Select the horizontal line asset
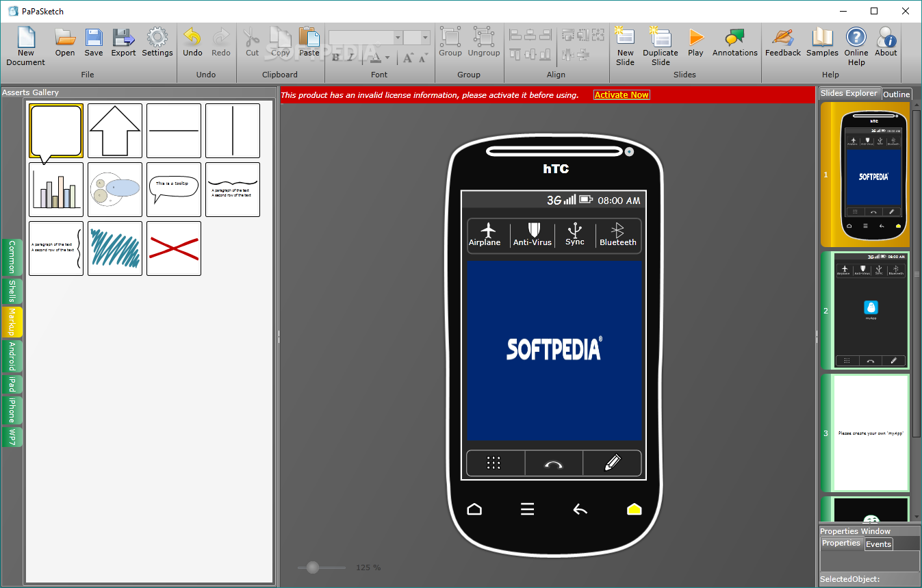The width and height of the screenshot is (922, 588). coord(174,131)
